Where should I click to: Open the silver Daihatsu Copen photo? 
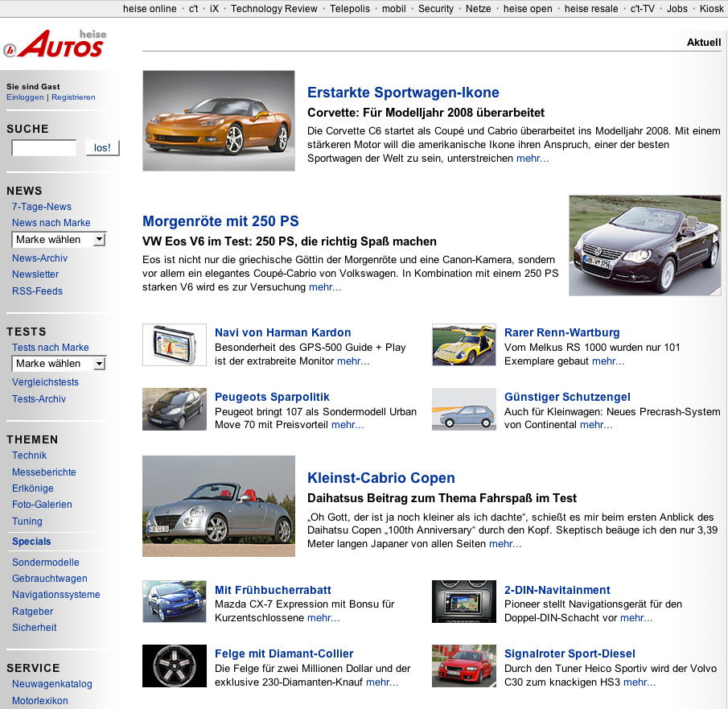tap(219, 506)
